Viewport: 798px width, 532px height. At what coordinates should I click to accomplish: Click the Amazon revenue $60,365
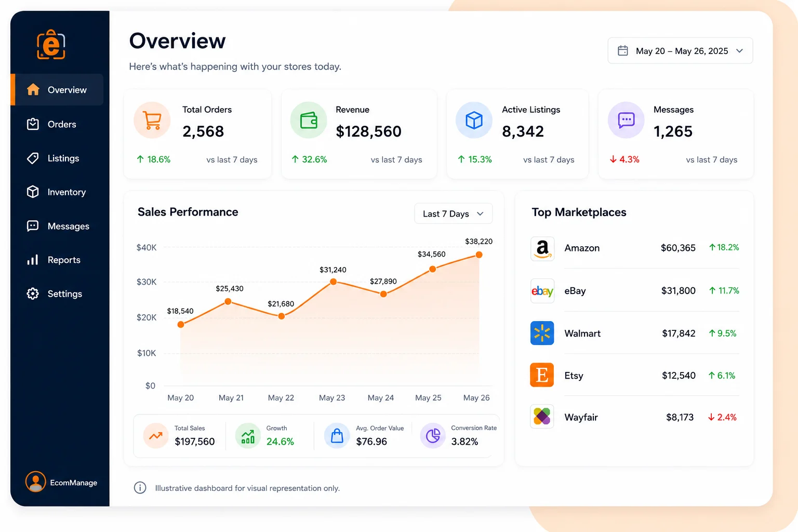678,248
